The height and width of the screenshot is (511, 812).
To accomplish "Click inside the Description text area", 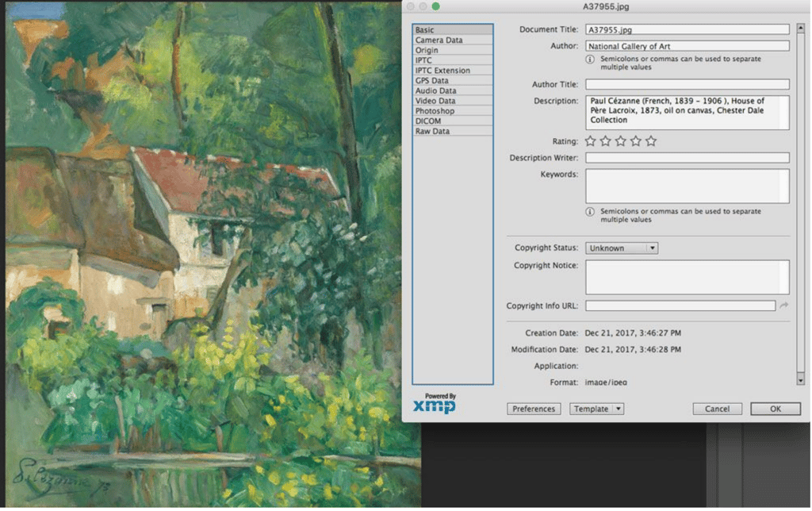I will [x=688, y=113].
